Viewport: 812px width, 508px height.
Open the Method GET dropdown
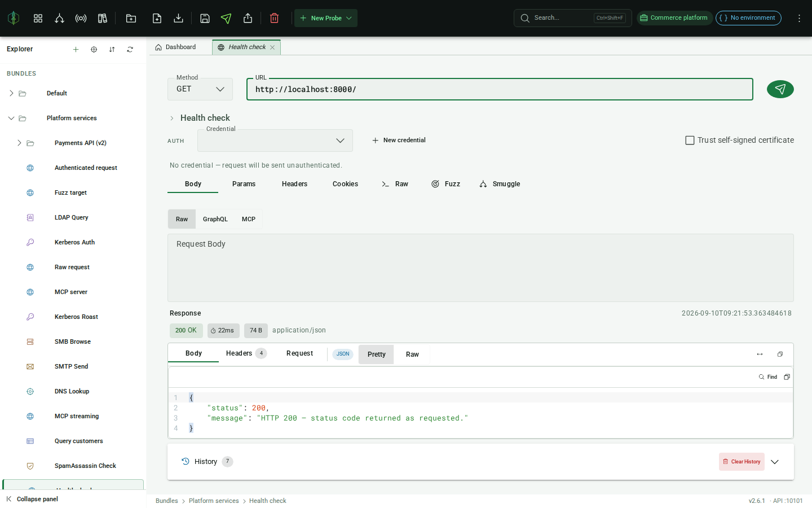200,89
